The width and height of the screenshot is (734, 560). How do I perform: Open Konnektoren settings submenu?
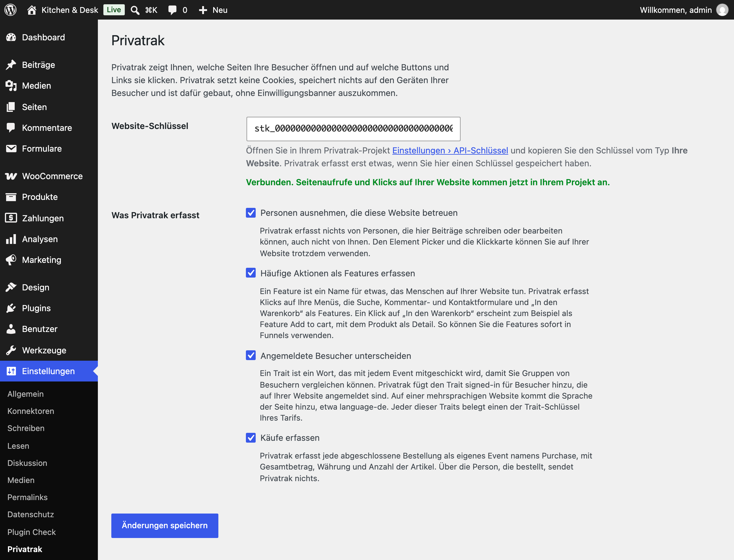click(31, 411)
